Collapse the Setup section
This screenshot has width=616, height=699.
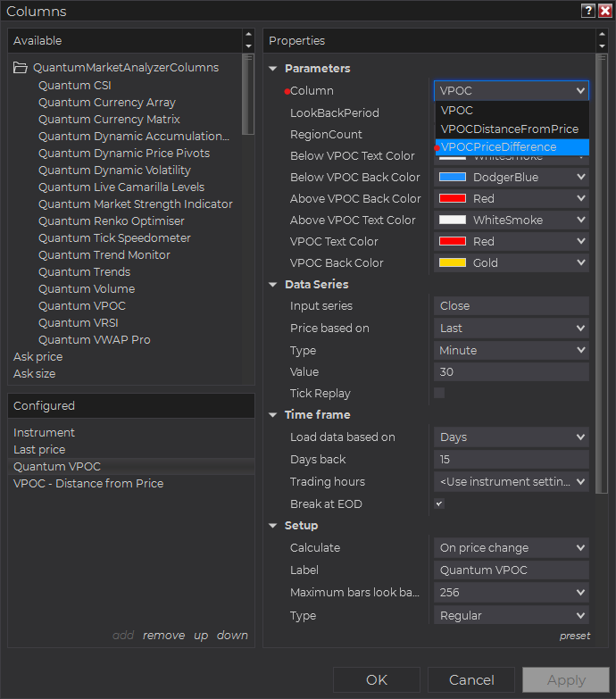tap(273, 526)
